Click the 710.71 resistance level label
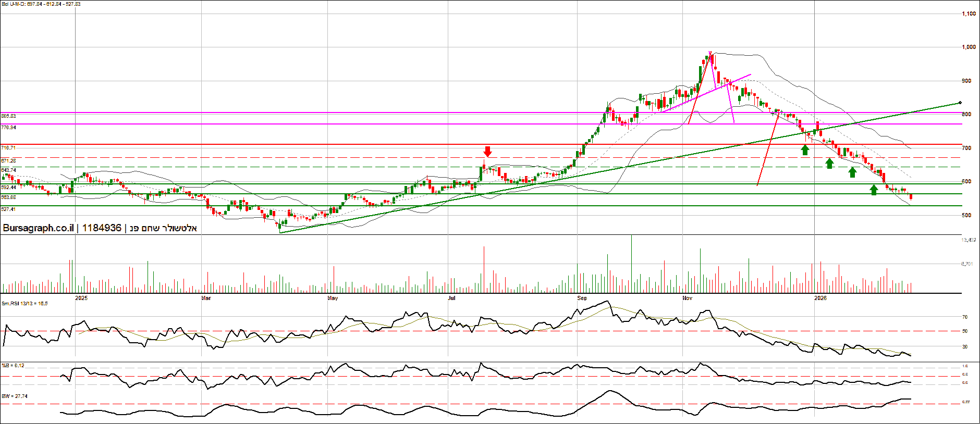 pos(8,148)
